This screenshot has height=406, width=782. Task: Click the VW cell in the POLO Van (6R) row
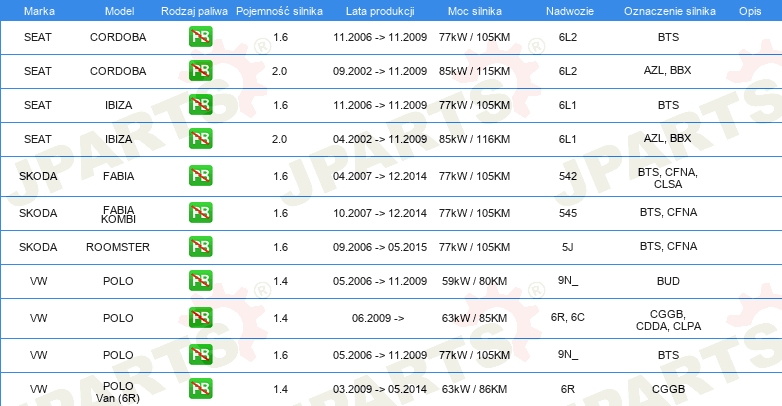click(38, 389)
